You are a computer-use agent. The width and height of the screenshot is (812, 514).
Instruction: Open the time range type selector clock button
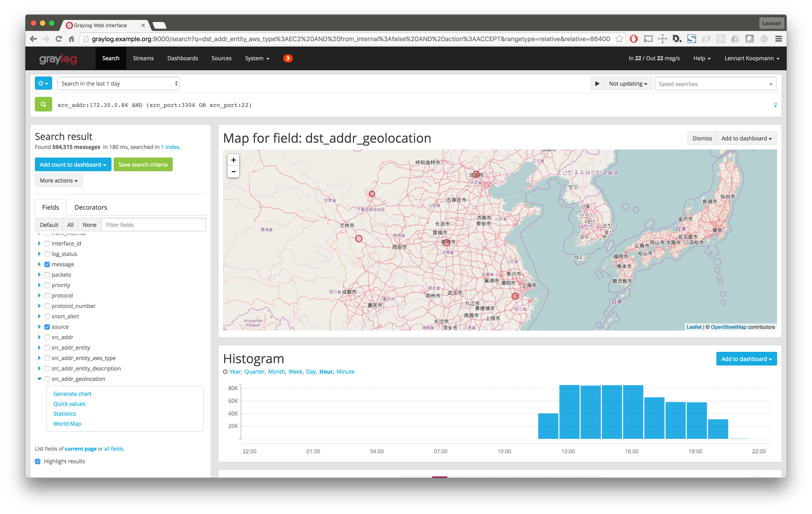click(43, 84)
